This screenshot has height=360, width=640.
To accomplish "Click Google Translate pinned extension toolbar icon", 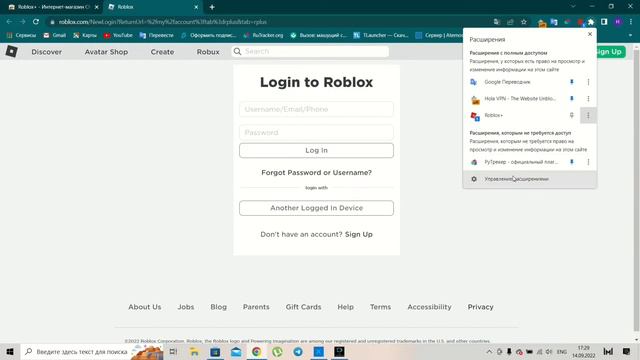I will pos(554,22).
